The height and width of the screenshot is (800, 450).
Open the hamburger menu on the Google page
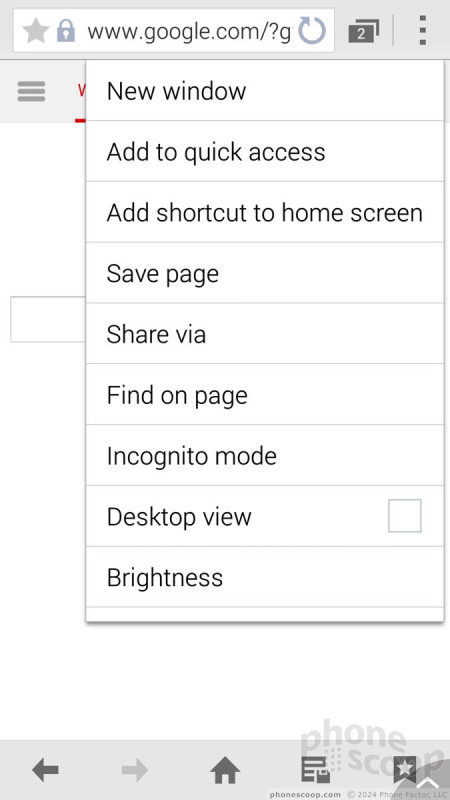pyautogui.click(x=32, y=92)
